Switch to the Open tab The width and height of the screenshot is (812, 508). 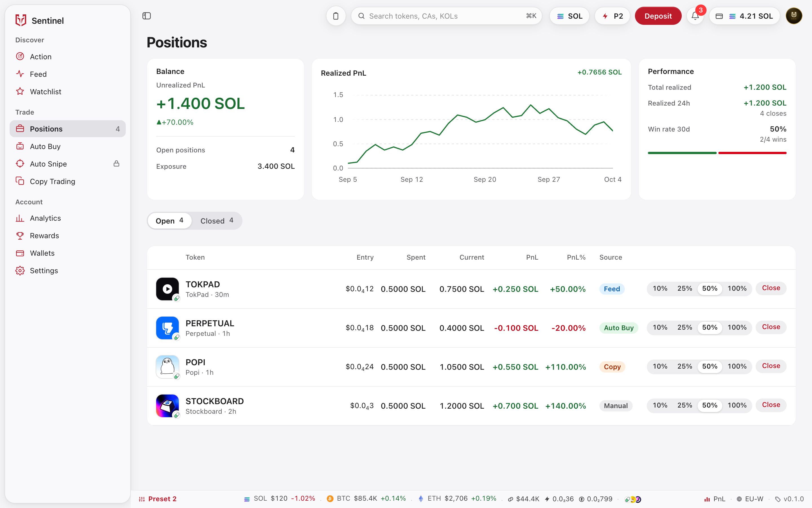coord(169,221)
